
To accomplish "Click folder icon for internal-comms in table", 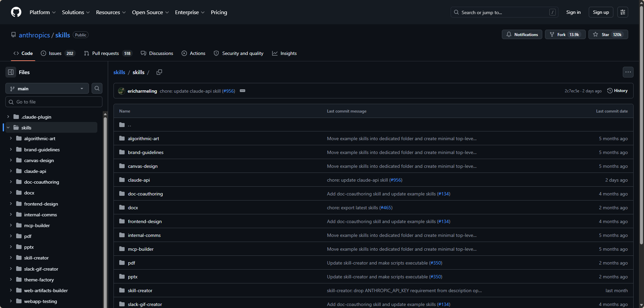I will pos(122,235).
